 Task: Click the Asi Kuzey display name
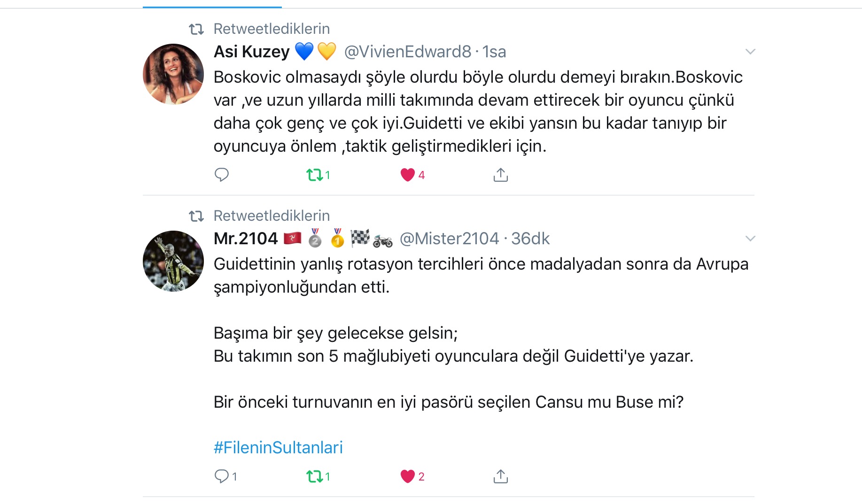tap(252, 52)
